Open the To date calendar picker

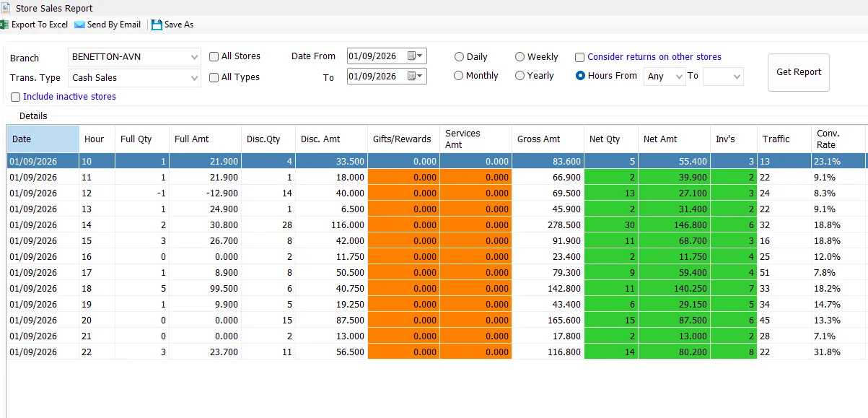[416, 77]
